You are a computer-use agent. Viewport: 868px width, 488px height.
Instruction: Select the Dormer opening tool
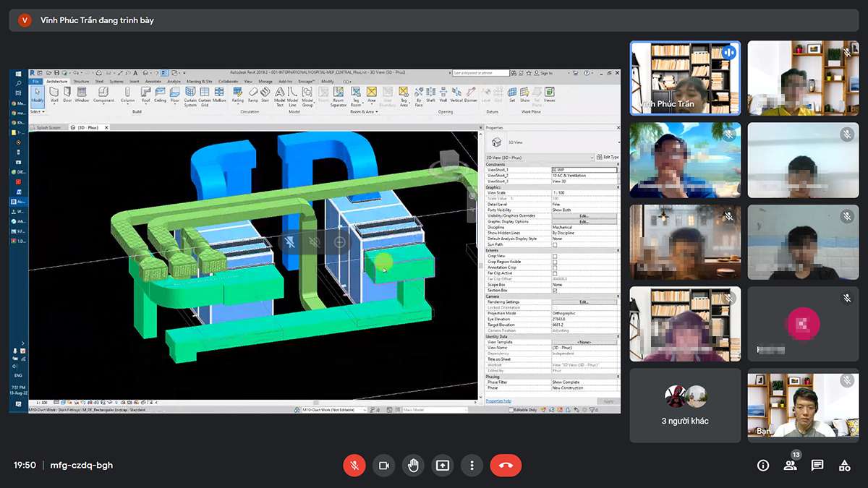point(471,95)
